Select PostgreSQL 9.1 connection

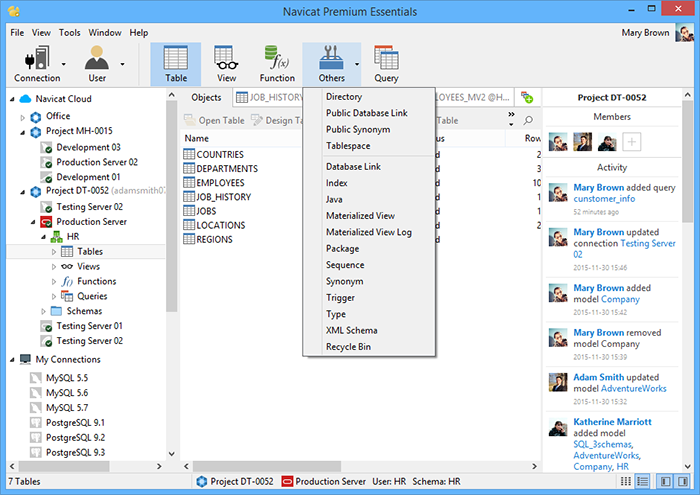coord(75,423)
